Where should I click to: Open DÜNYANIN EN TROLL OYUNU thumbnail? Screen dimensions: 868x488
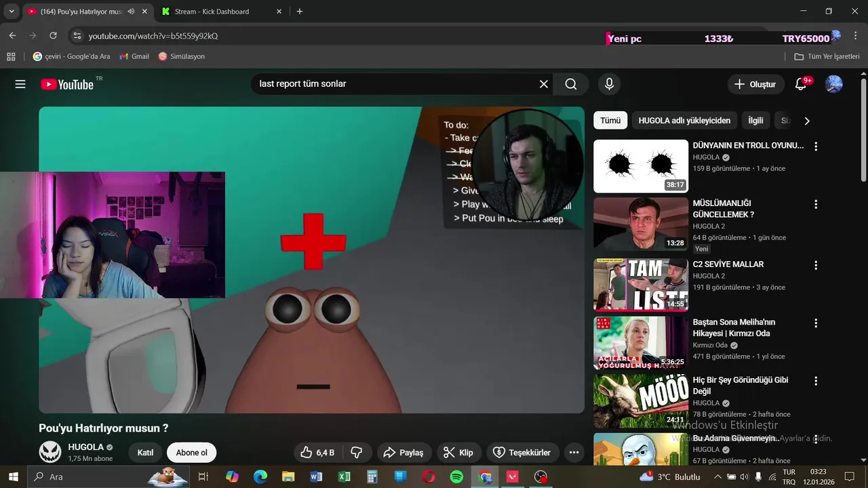click(x=641, y=166)
